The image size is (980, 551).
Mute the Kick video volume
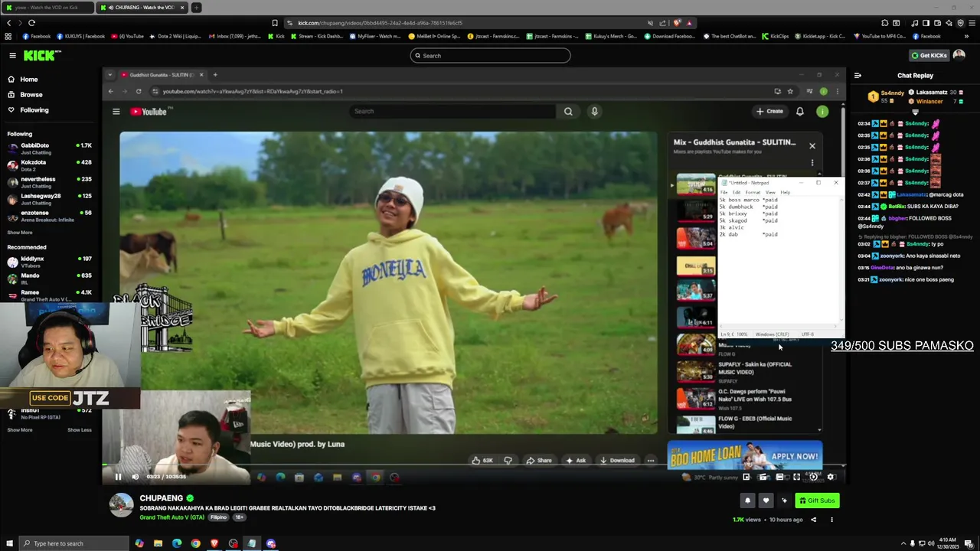(135, 477)
